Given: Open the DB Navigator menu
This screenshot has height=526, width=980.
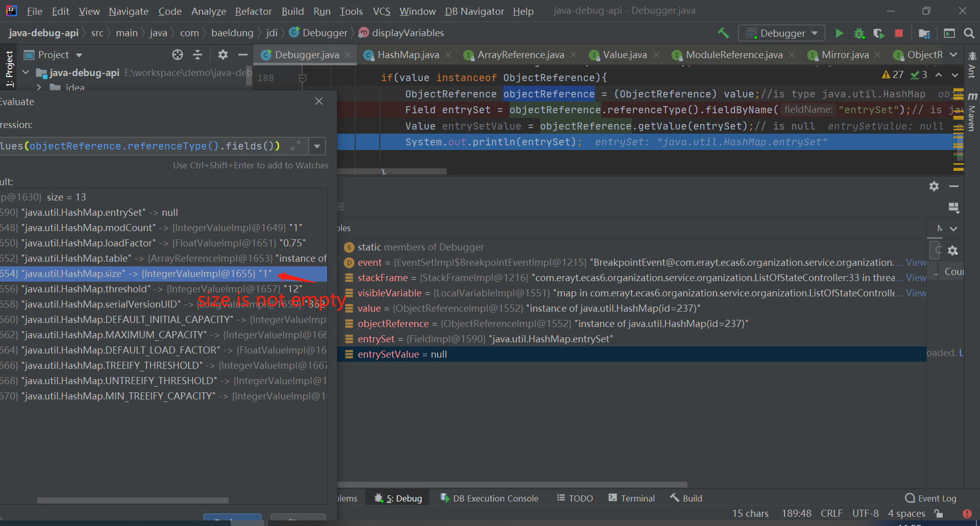Looking at the screenshot, I should tap(474, 11).
